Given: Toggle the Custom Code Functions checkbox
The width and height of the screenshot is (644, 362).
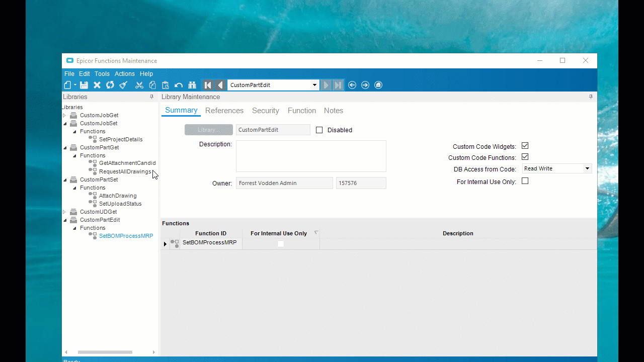Looking at the screenshot, I should (525, 157).
